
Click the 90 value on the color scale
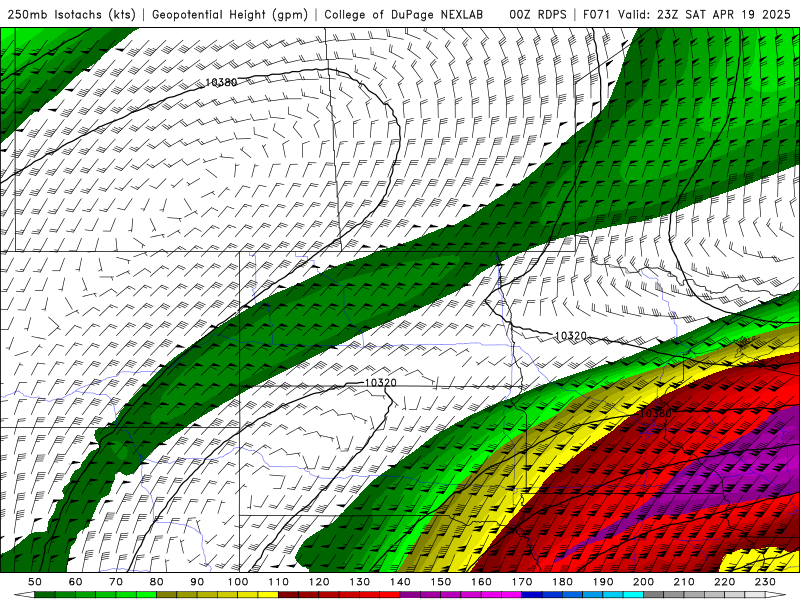[x=197, y=582]
